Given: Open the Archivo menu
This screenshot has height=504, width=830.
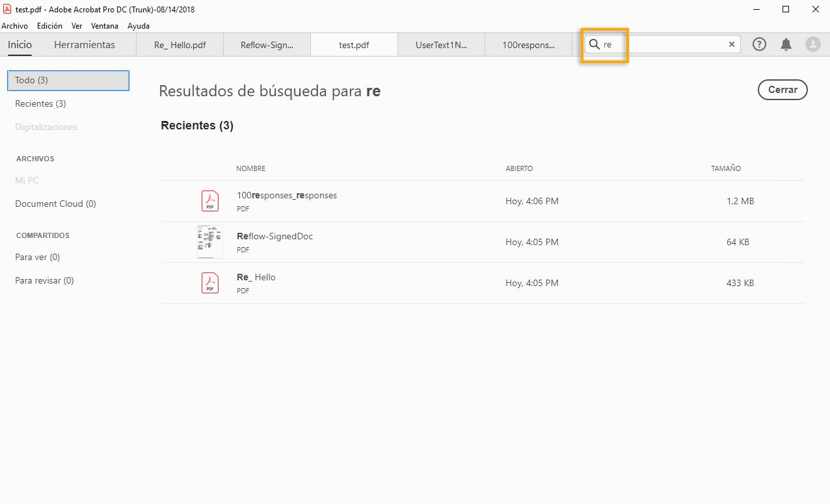Looking at the screenshot, I should click(x=15, y=26).
